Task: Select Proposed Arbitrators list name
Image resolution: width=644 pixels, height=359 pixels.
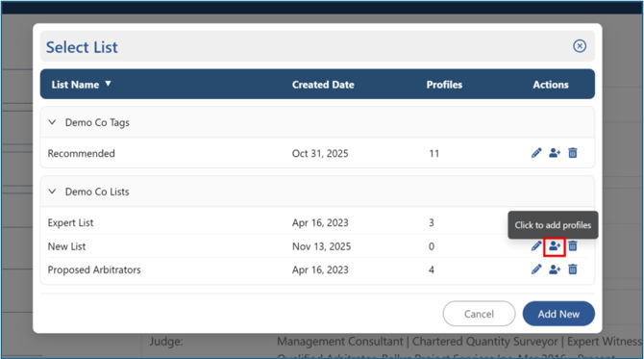Action: 94,269
